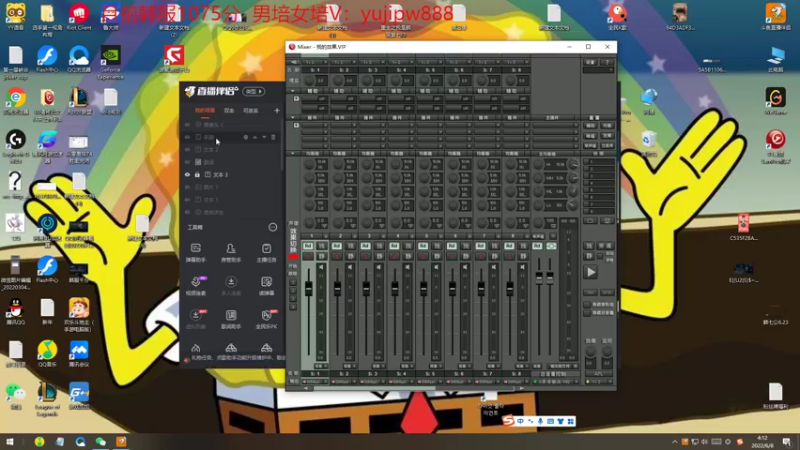Open QQ Music desktop icon
The width and height of the screenshot is (800, 450).
coord(47,354)
